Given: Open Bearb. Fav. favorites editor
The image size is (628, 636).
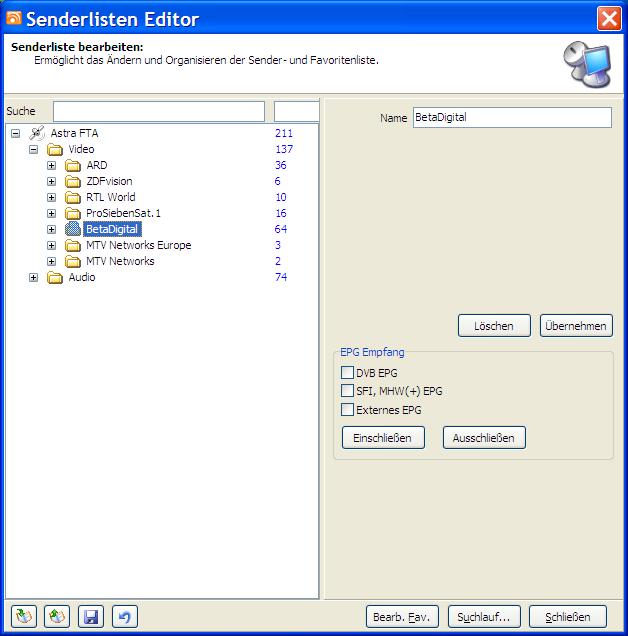Looking at the screenshot, I should point(402,617).
